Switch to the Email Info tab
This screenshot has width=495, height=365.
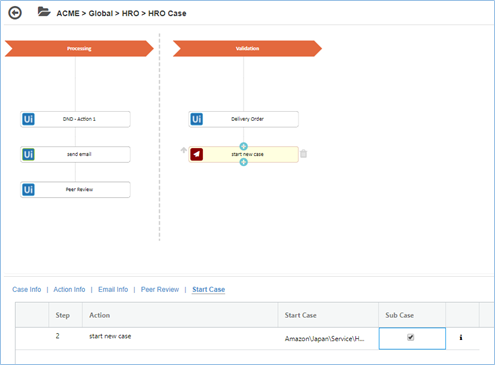[113, 289]
